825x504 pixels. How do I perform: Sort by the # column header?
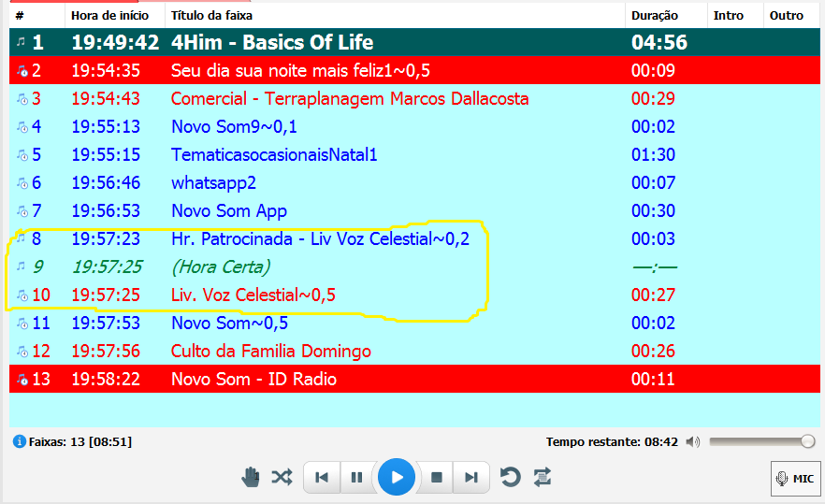tap(36, 15)
